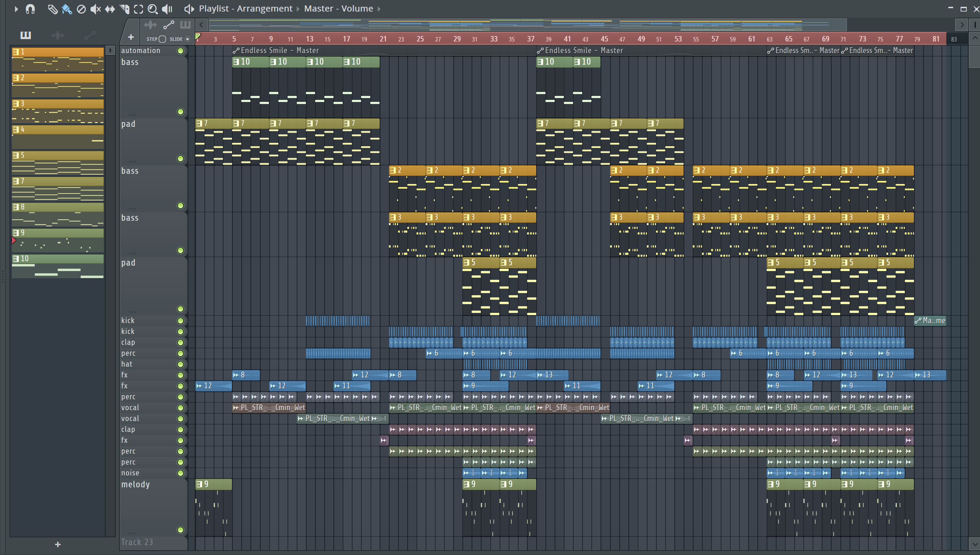980x555 pixels.
Task: Jump to bar 33 on the timeline
Action: 493,39
